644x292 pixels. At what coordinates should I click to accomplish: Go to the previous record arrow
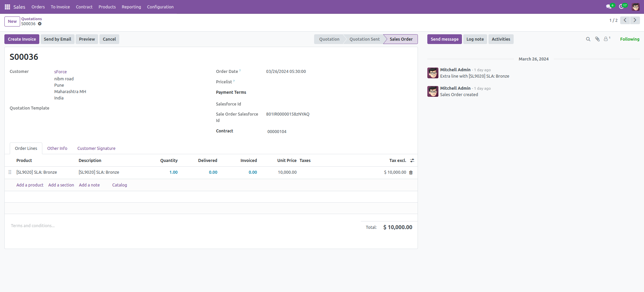tap(625, 20)
